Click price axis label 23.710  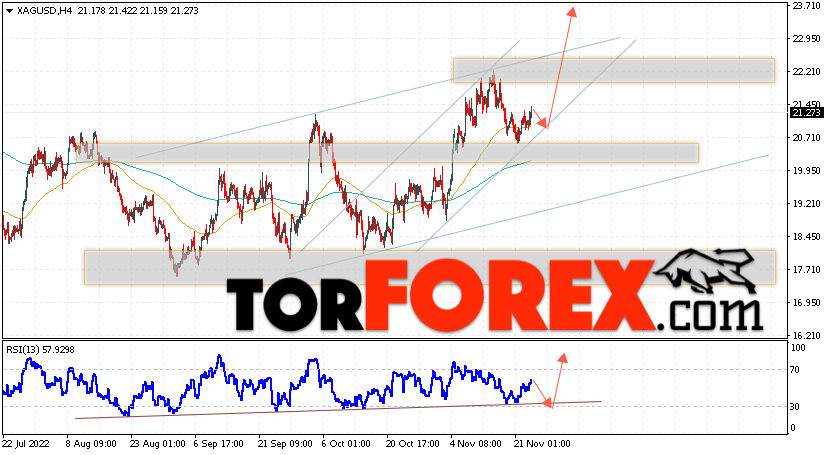click(x=806, y=6)
